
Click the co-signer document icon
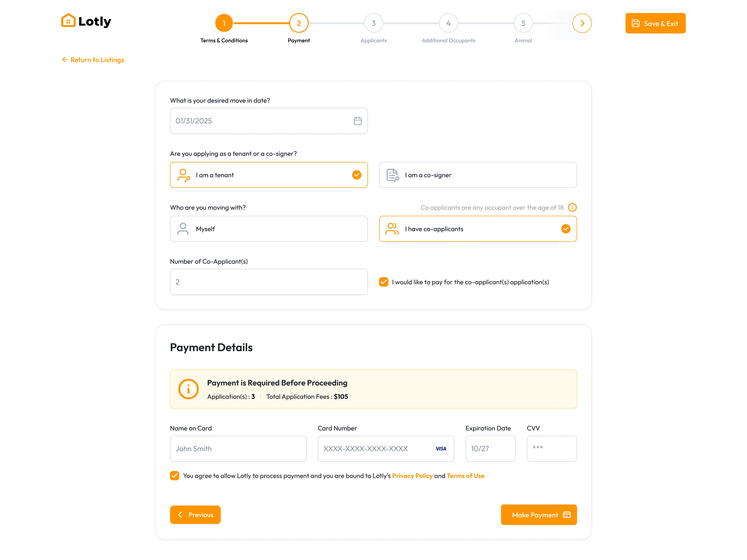click(x=392, y=175)
